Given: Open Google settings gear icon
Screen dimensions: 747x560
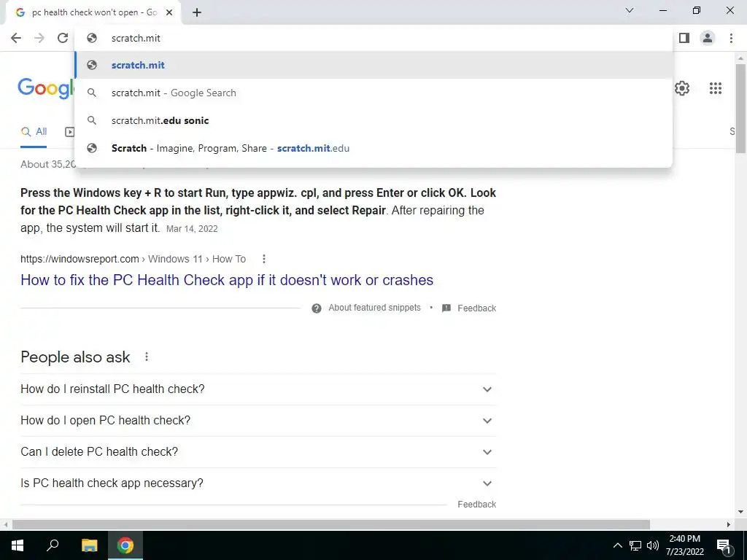Looking at the screenshot, I should 682,88.
